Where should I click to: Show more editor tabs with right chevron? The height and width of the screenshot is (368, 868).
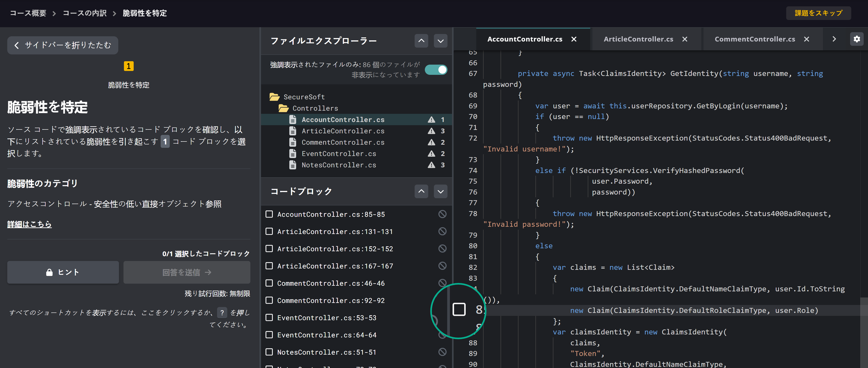[x=834, y=39]
